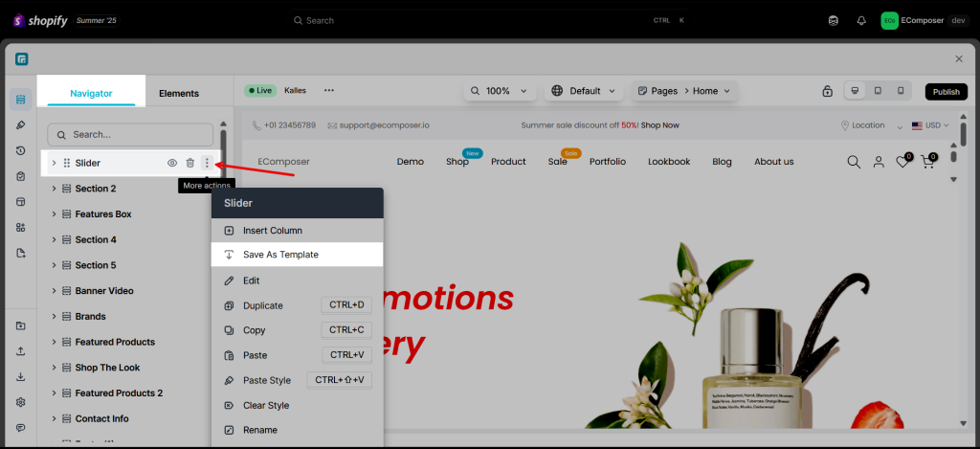Open the settings gear in sidebar

(21, 402)
